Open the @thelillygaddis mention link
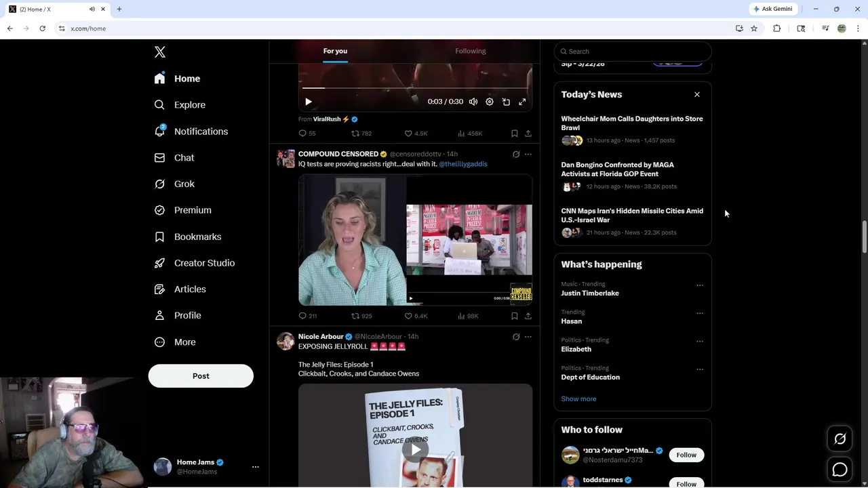 [463, 164]
